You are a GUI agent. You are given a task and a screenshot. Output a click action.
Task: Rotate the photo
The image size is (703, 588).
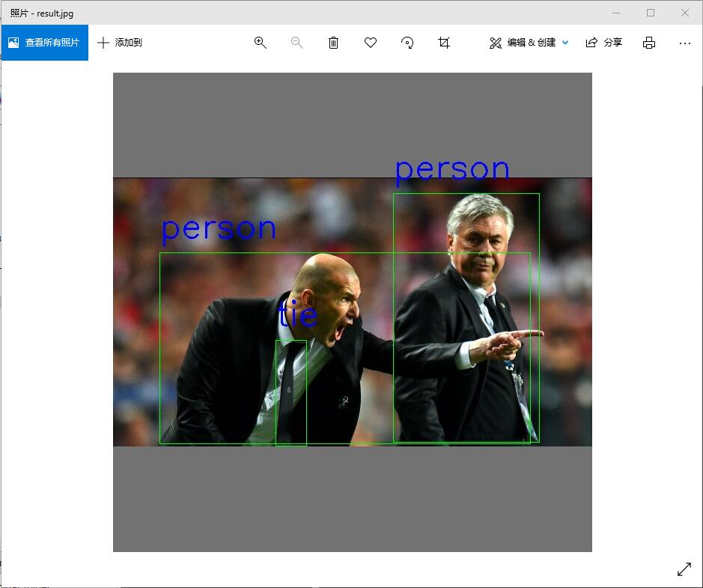click(x=407, y=43)
